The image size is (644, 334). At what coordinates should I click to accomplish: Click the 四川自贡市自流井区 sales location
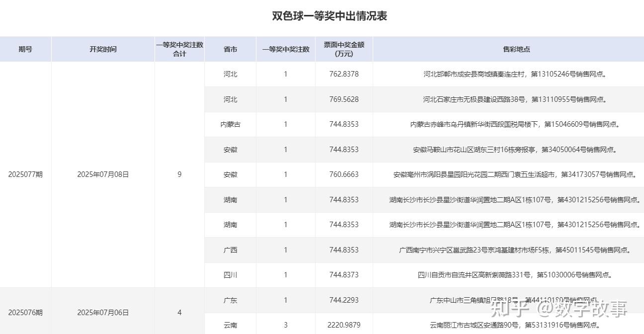tap(516, 275)
